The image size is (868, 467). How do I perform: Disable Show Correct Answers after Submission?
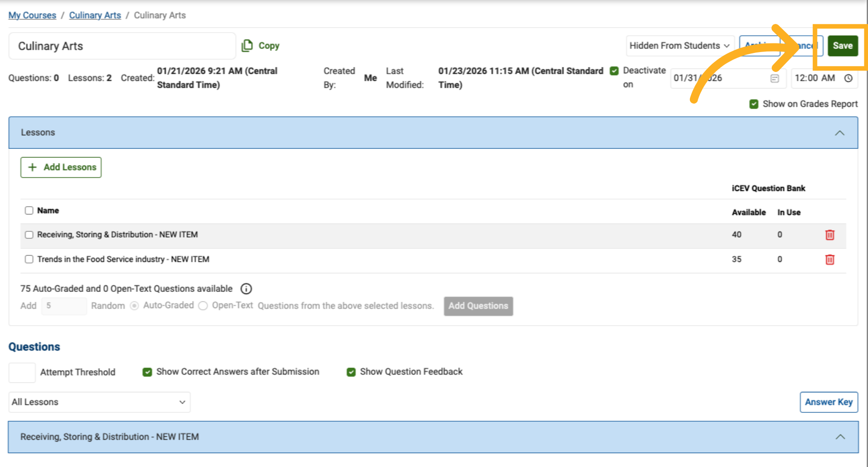(147, 372)
